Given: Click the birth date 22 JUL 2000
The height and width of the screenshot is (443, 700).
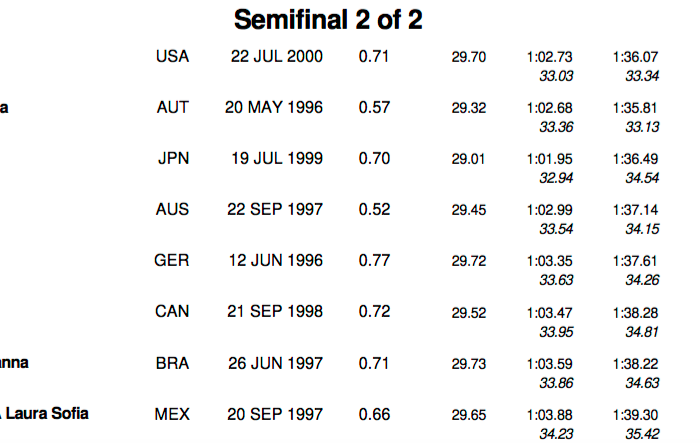Looking at the screenshot, I should [x=277, y=56].
